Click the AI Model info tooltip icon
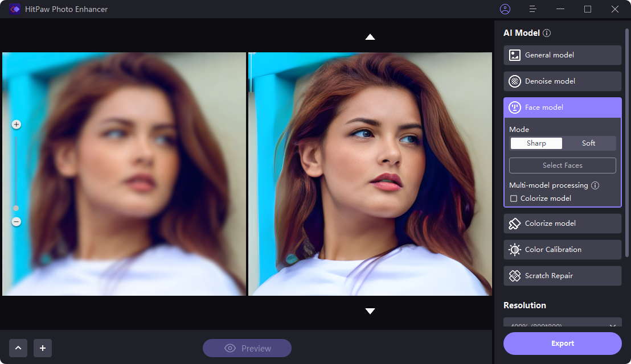The image size is (631, 364). (x=547, y=32)
